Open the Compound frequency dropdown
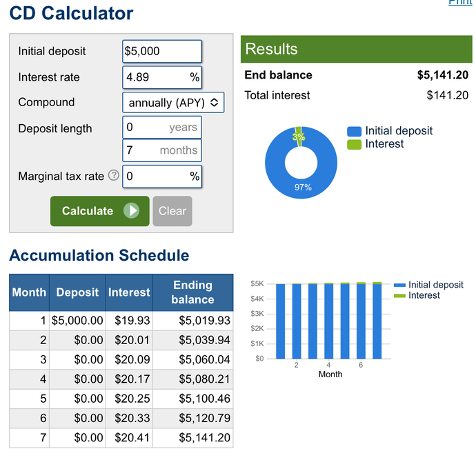476x460 pixels. (173, 103)
